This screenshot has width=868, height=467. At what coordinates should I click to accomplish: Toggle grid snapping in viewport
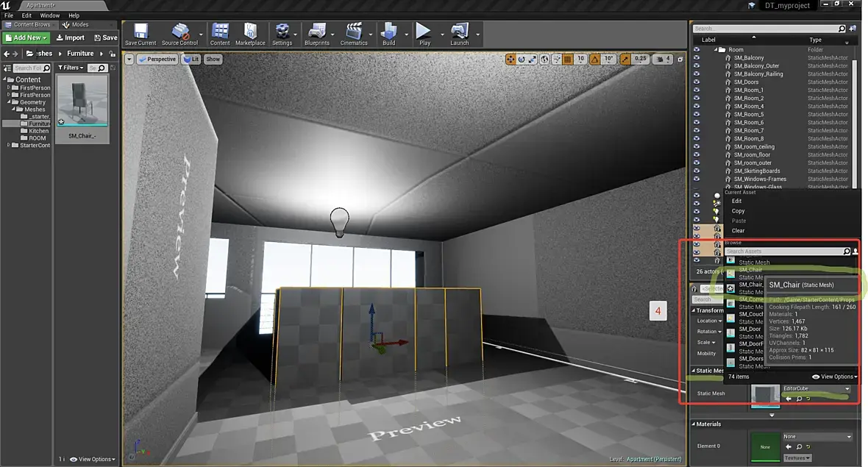pos(567,60)
